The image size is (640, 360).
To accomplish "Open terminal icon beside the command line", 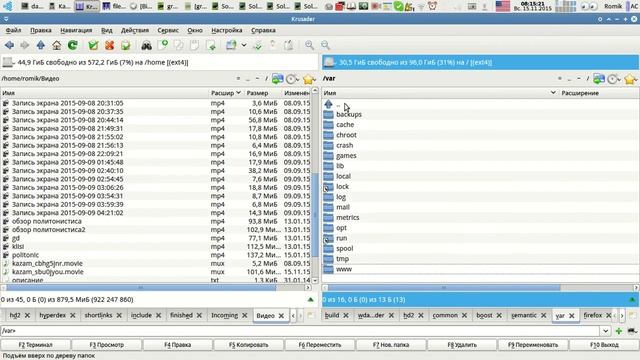I will click(633, 331).
